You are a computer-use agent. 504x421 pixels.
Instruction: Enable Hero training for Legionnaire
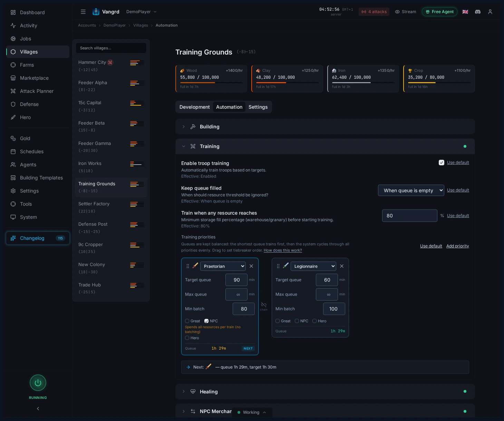tap(314, 321)
